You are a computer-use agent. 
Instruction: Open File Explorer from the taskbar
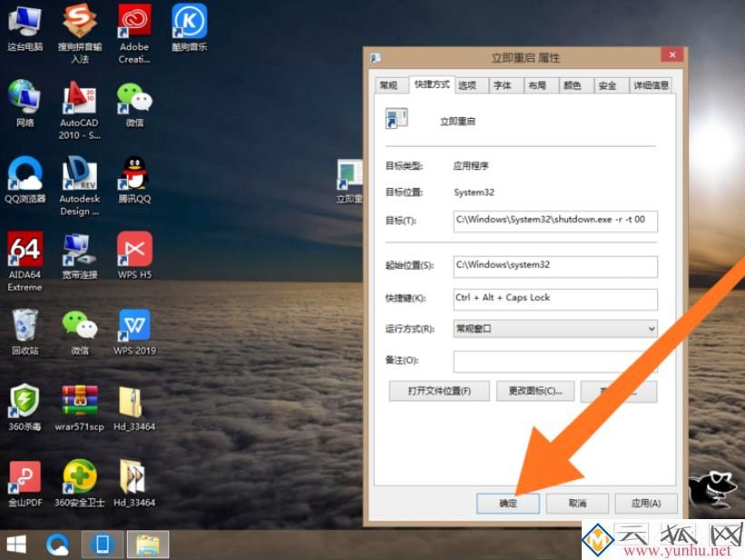(x=147, y=544)
